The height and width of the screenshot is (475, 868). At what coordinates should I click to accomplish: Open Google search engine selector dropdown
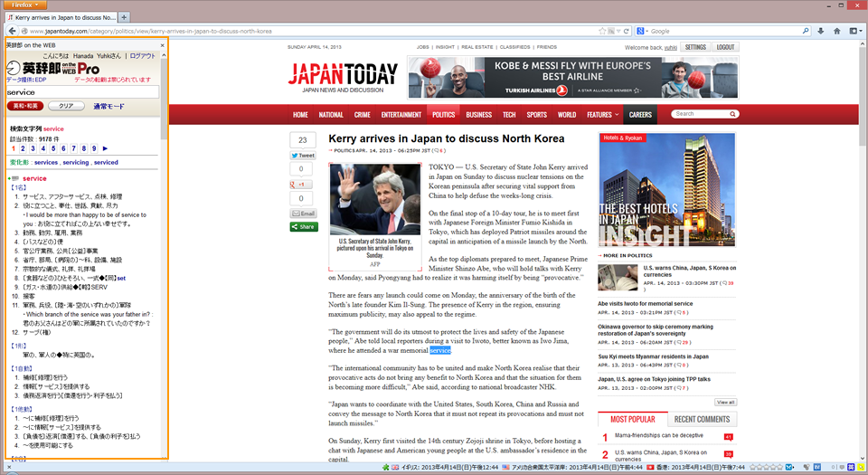click(x=643, y=31)
